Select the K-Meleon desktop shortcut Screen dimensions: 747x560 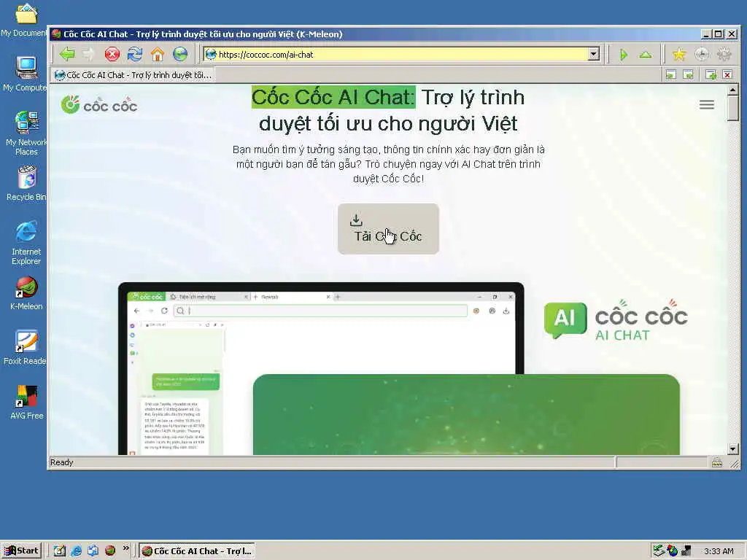pyautogui.click(x=26, y=293)
